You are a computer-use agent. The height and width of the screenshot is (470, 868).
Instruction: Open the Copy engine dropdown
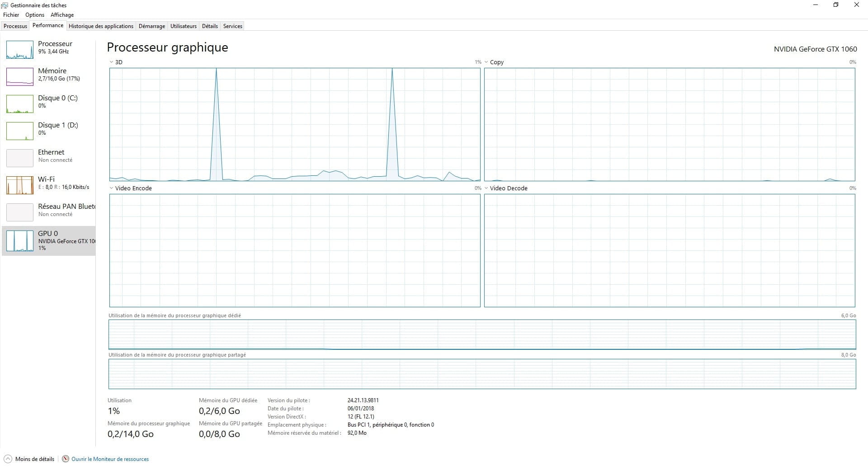486,62
